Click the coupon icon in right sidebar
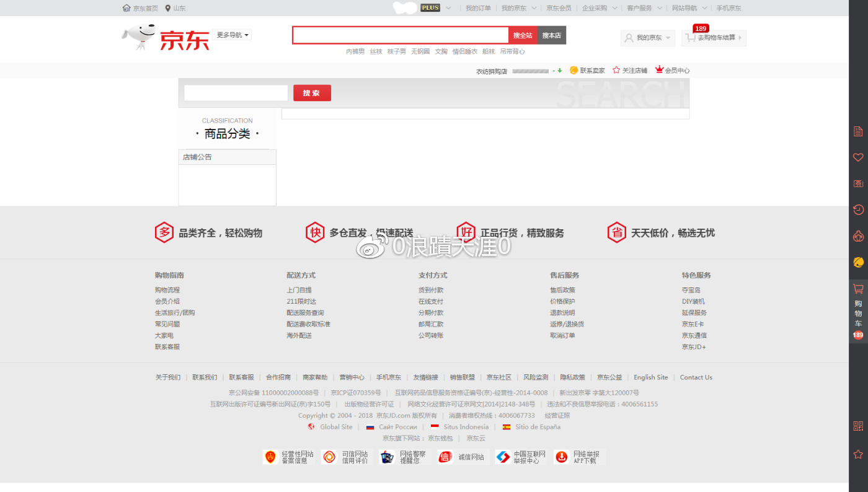Viewport: 868px width, 492px height. tap(858, 183)
